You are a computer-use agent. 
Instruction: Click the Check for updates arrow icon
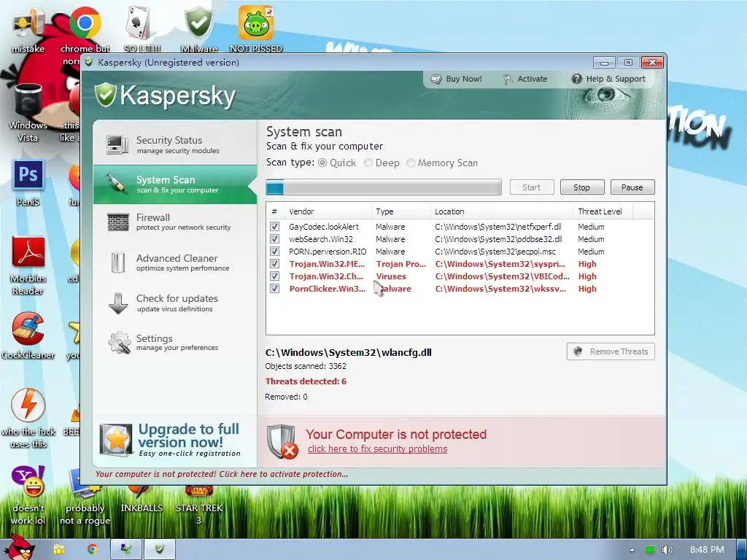click(117, 304)
